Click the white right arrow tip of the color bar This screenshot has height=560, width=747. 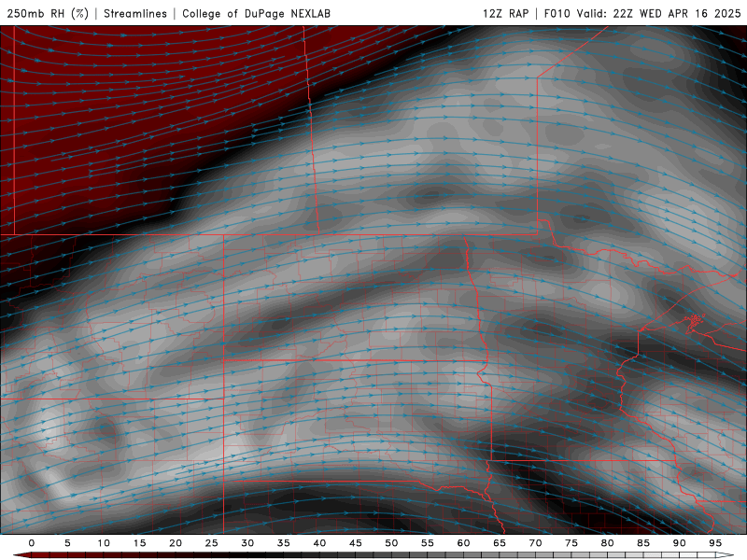[725, 555]
